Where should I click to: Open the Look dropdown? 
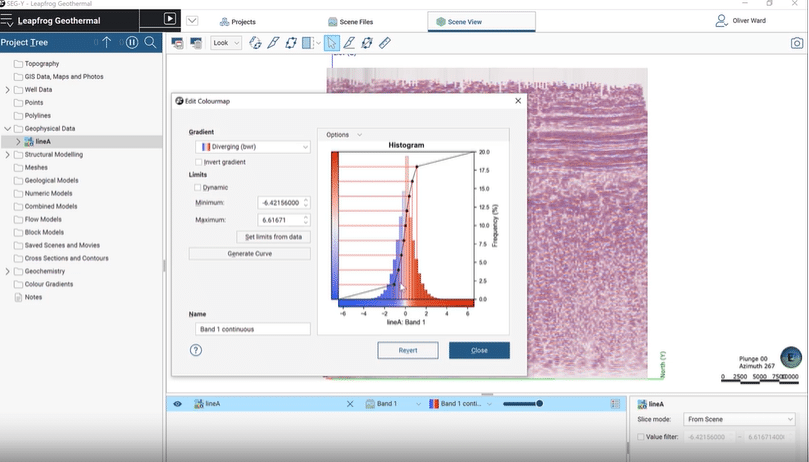tap(226, 43)
